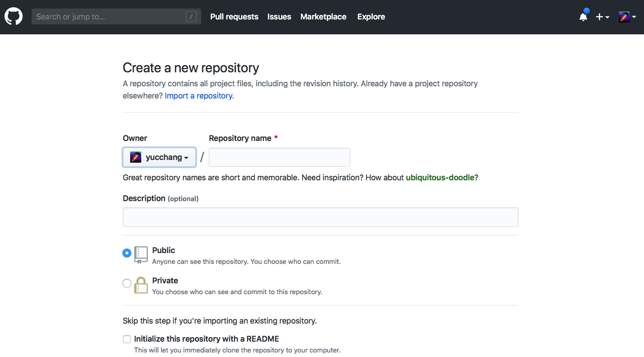Click the slash shortcut icon in search box
Image resolution: width=644 pixels, height=357 pixels.
[191, 17]
